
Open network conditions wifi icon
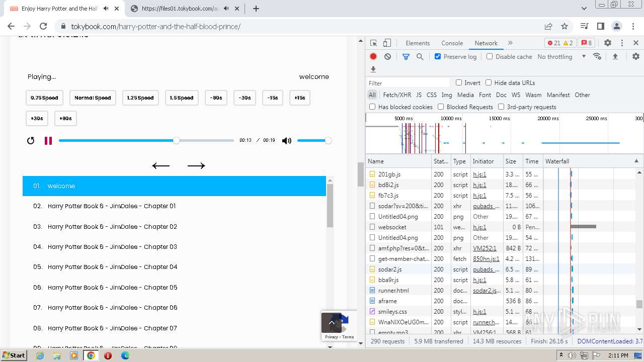597,56
